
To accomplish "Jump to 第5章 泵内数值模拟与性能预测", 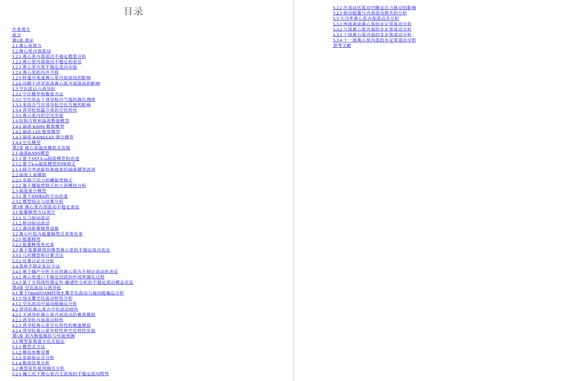I will click(43, 336).
